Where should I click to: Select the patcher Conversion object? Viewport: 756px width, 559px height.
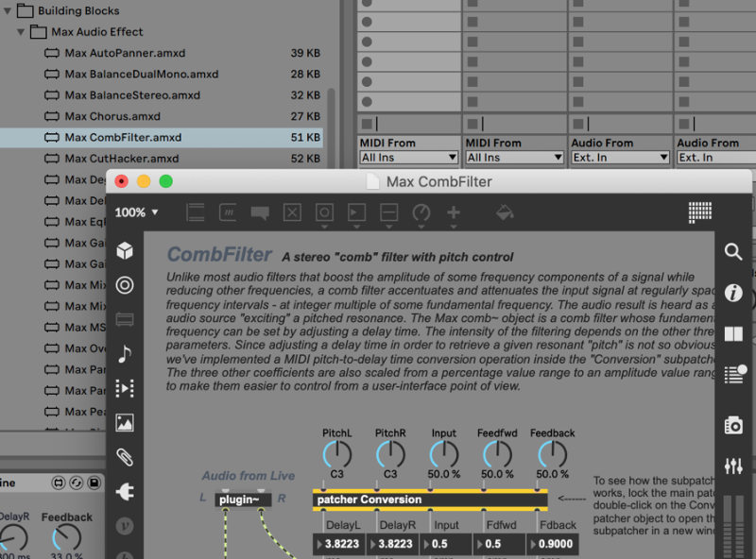(x=430, y=500)
